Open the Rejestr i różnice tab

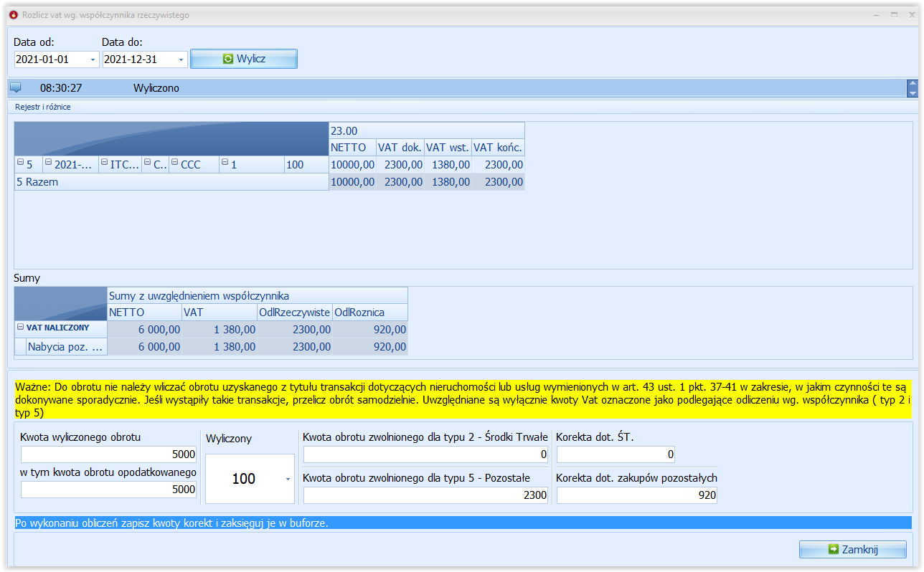point(43,107)
